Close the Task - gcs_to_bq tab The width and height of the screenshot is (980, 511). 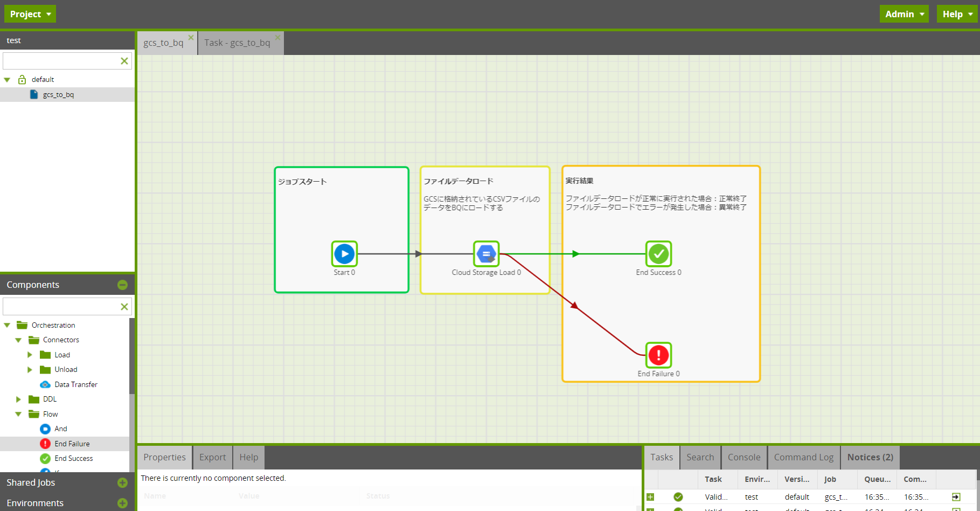tap(277, 37)
